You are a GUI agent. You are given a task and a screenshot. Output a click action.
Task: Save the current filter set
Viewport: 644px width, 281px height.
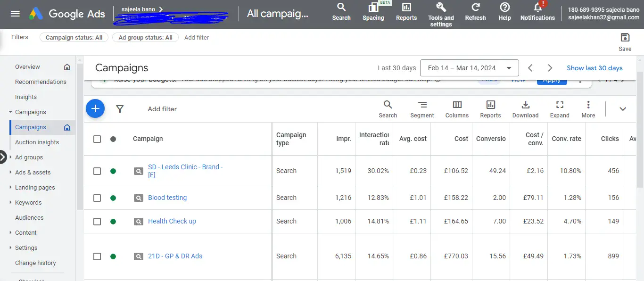pos(625,41)
